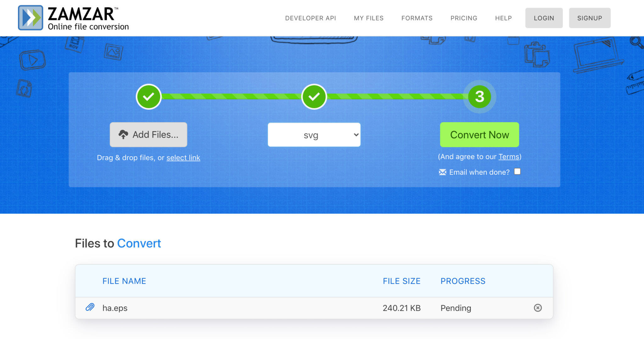Start conversion with Convert Now
Screen dimensions: 644x339
pyautogui.click(x=479, y=134)
